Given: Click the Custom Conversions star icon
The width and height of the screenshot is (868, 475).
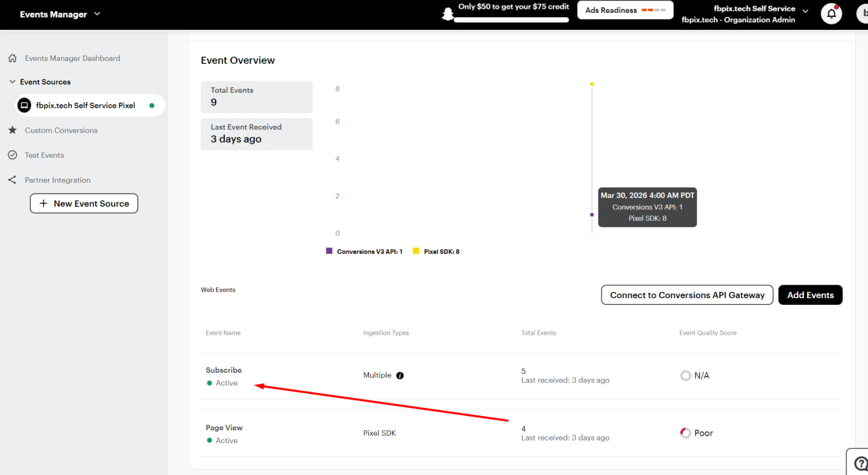Looking at the screenshot, I should tap(12, 130).
